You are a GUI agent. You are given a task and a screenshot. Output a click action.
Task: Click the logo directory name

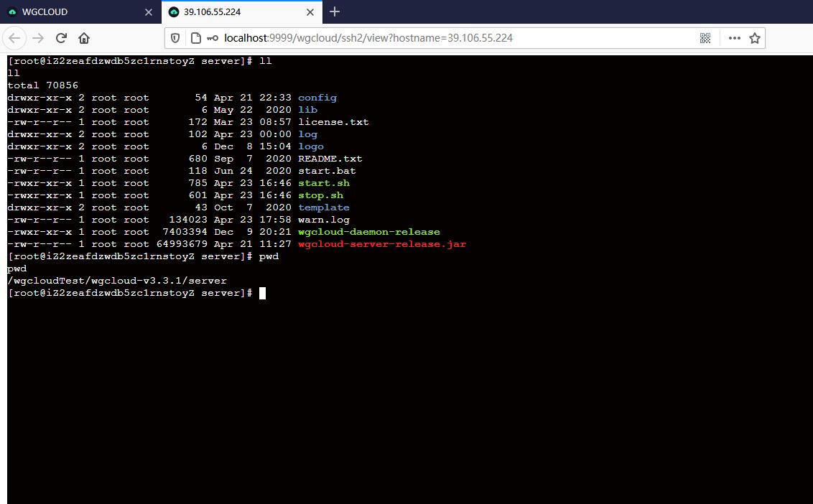pyautogui.click(x=310, y=146)
